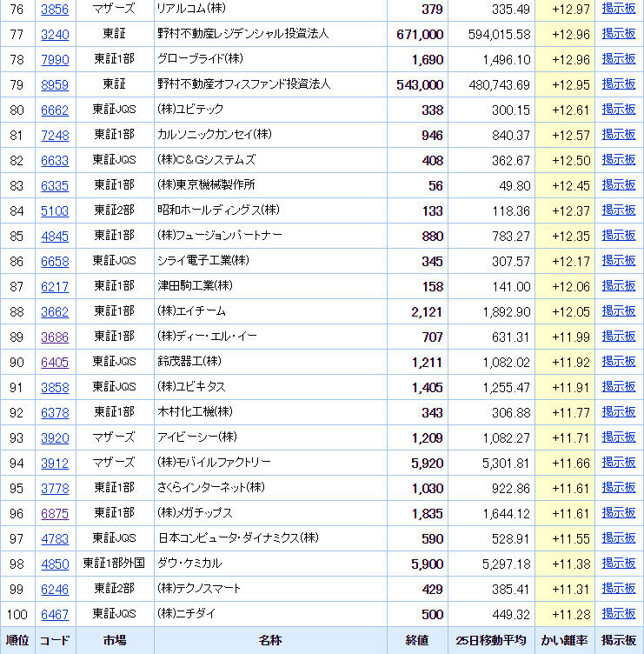The width and height of the screenshot is (644, 654).
Task: Click stock code 6467 link
Action: [55, 614]
